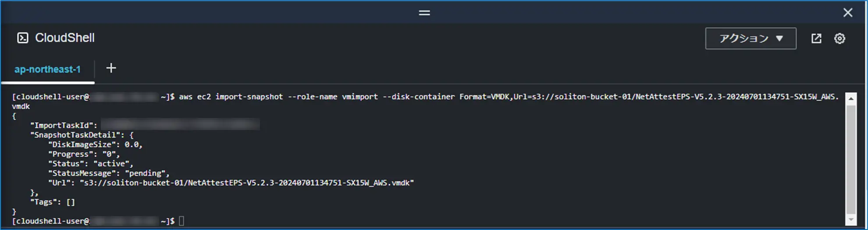Click the panel drag handle bar icon
This screenshot has width=868, height=230.
(424, 13)
